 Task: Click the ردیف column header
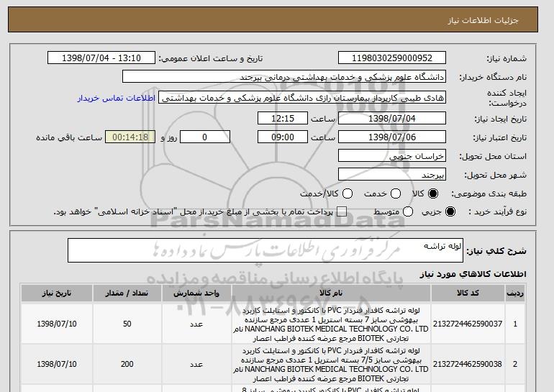click(x=515, y=293)
